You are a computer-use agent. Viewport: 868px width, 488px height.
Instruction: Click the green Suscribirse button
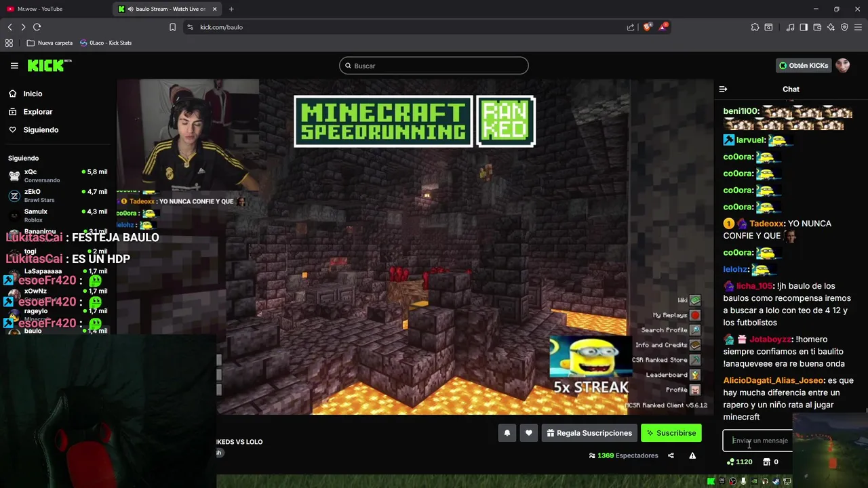(671, 433)
